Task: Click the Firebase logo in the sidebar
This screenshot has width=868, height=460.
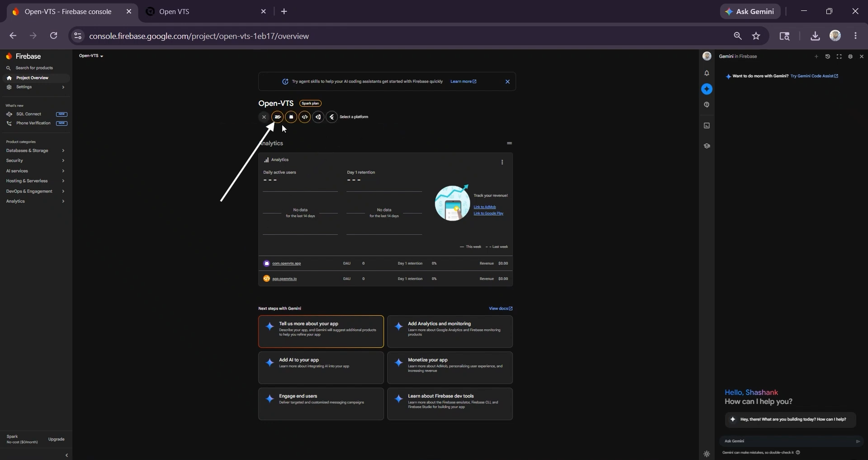Action: (24, 57)
